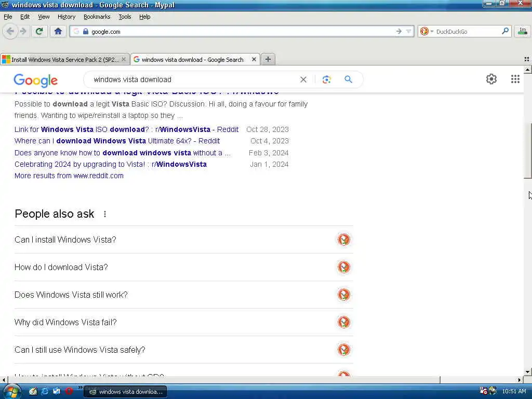Viewport: 532px width, 399px height.
Task: Open the Bookmarks menu
Action: [97, 17]
